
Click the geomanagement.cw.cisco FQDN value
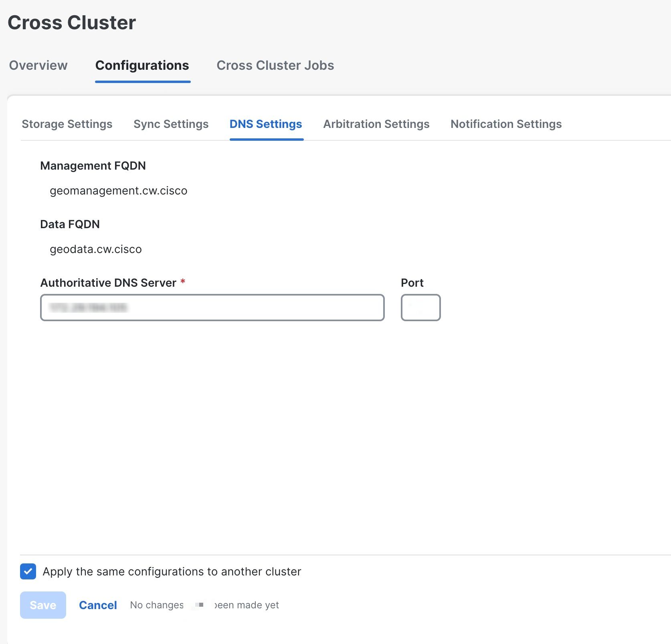[118, 190]
